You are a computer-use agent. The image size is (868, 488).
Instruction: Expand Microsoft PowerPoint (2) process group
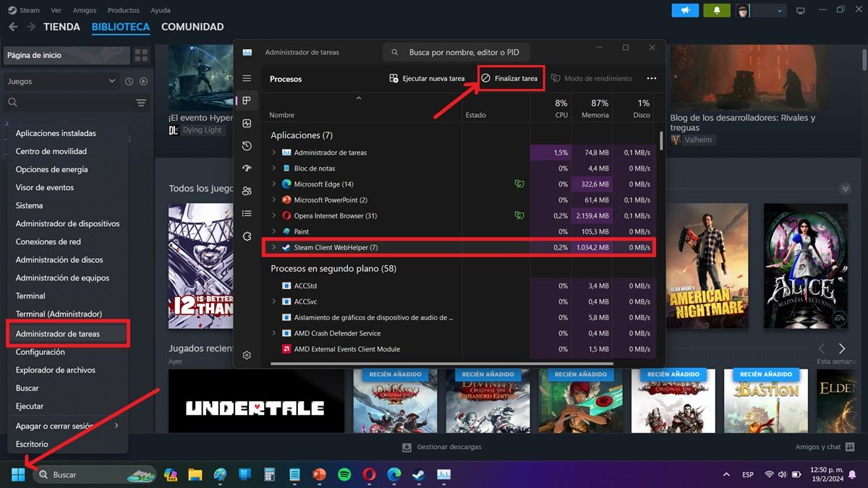[x=274, y=200]
